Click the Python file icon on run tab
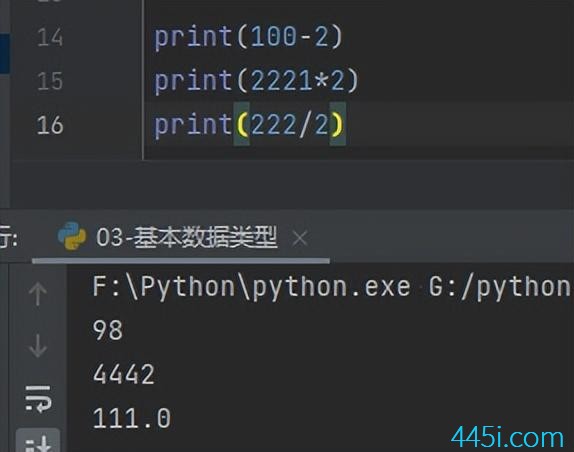 (72, 236)
